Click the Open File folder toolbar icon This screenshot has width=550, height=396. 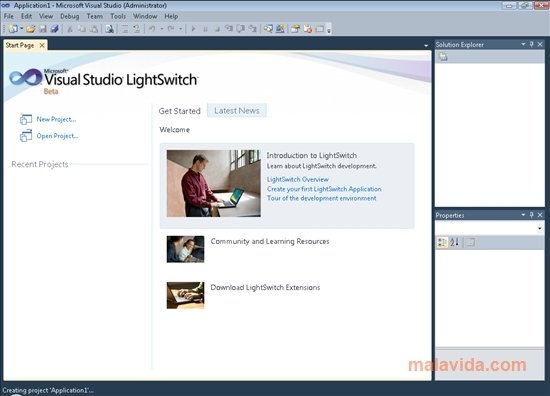point(31,29)
